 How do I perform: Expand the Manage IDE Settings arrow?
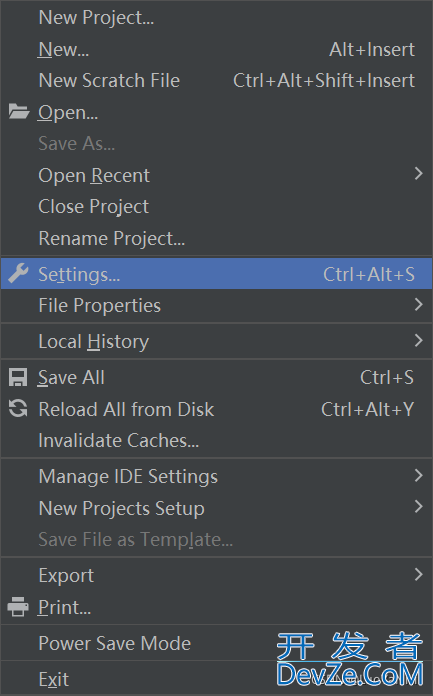[418, 475]
